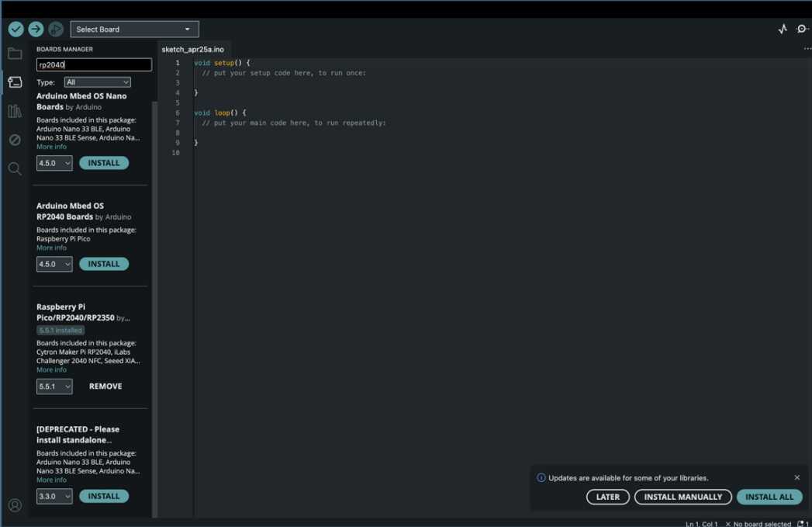Open version dropdown for Mbed OS RP2040 Boards
This screenshot has height=527, width=812.
(54, 264)
